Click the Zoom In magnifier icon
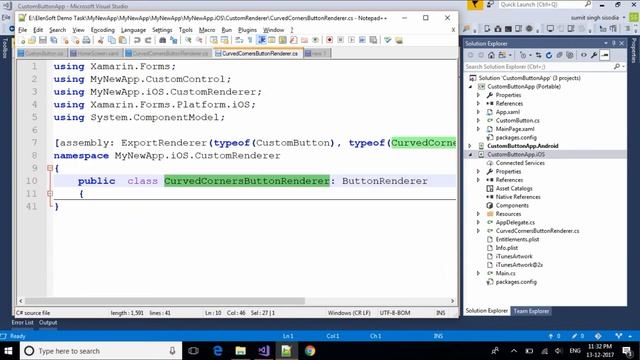Screen dimensions: 640x360 [x=188, y=40]
